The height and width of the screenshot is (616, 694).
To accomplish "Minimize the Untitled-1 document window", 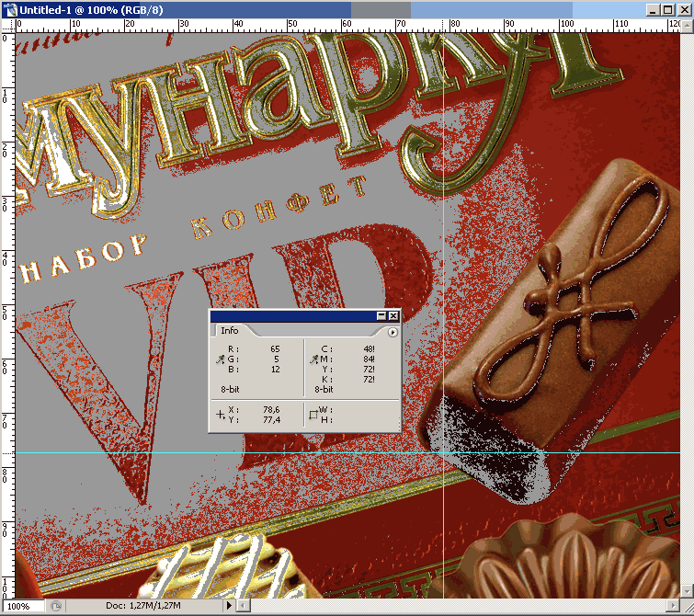I will pos(652,10).
